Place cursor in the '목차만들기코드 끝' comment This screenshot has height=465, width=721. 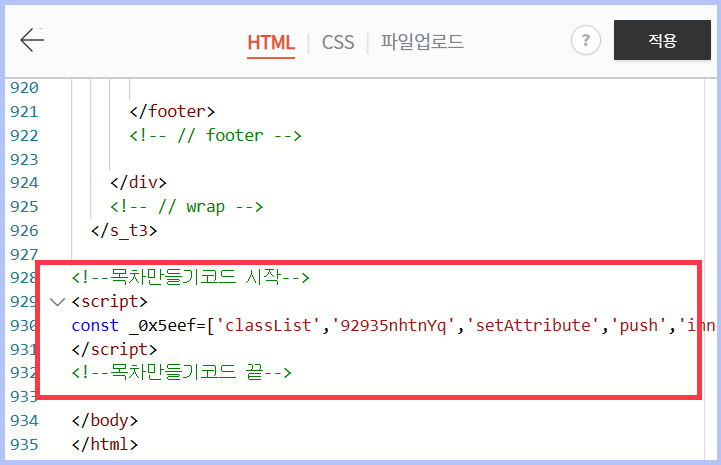182,373
